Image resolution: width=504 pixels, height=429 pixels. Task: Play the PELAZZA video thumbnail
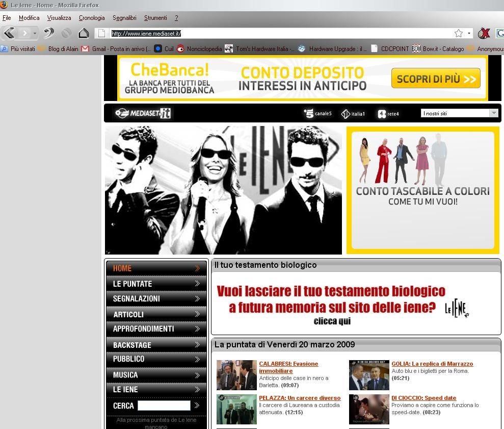coord(236,410)
